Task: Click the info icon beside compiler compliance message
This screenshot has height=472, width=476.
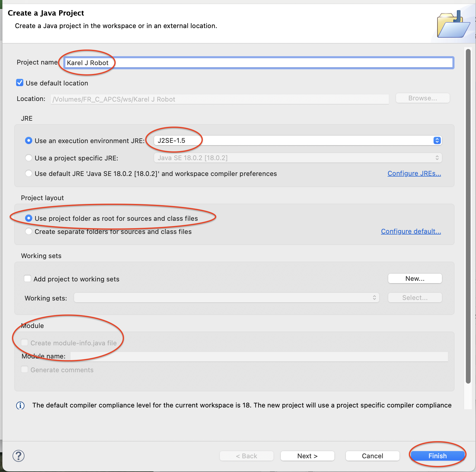Action: (20, 405)
